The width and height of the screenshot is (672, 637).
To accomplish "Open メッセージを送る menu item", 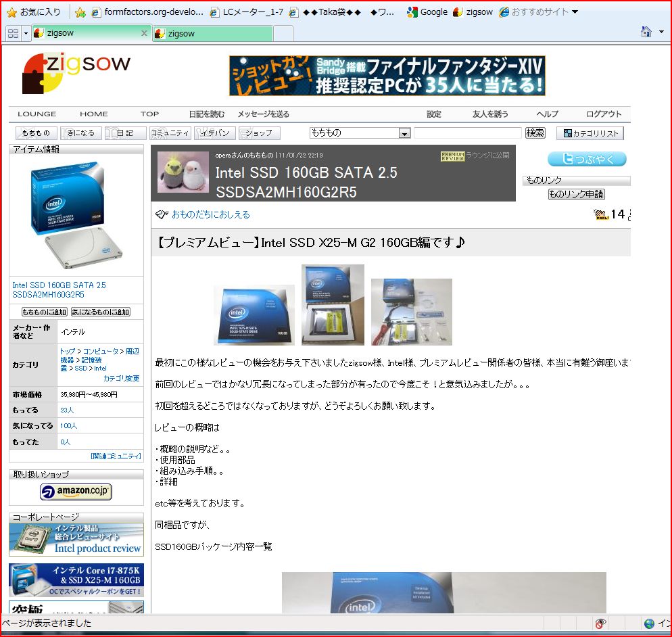I will [x=264, y=114].
